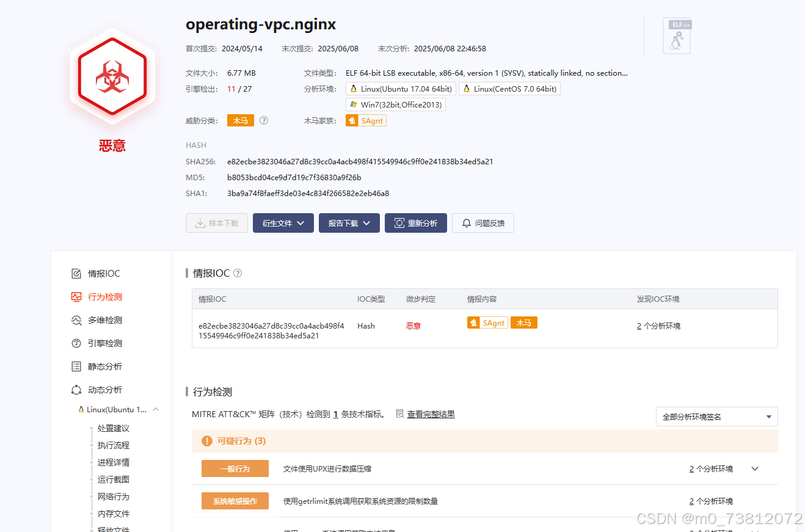Click the warning icon beside 可疑行为 (3)
This screenshot has height=532, width=805.
point(207,441)
